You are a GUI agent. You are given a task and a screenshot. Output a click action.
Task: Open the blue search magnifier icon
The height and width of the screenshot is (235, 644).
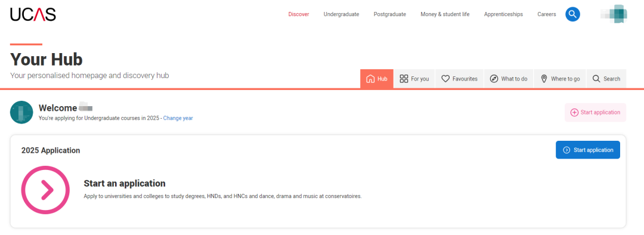coord(572,14)
